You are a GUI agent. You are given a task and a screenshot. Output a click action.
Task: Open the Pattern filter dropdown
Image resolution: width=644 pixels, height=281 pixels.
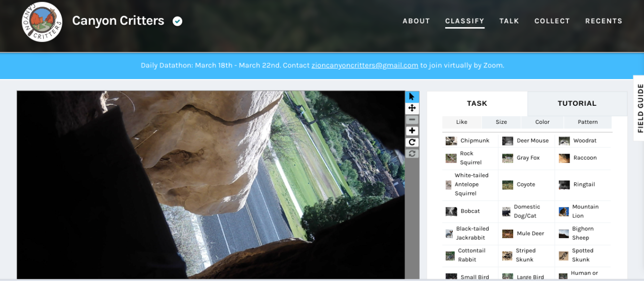coord(588,122)
